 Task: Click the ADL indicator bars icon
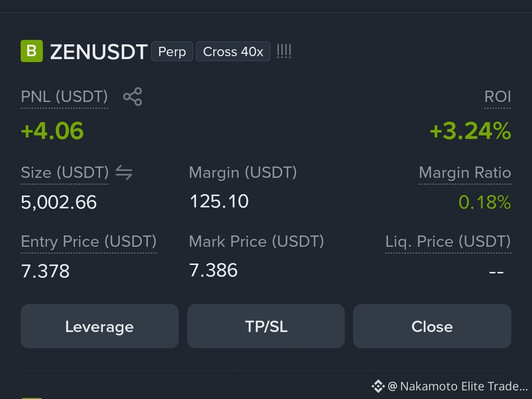pyautogui.click(x=284, y=51)
